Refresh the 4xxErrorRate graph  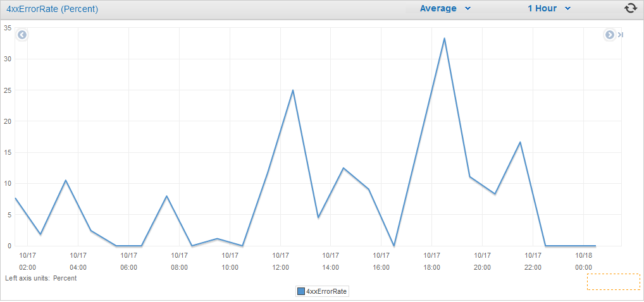click(630, 9)
